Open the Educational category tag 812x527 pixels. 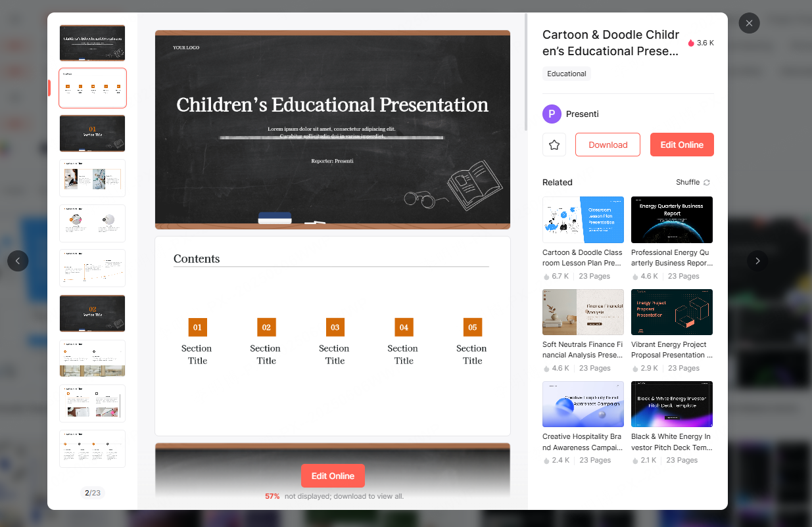566,73
